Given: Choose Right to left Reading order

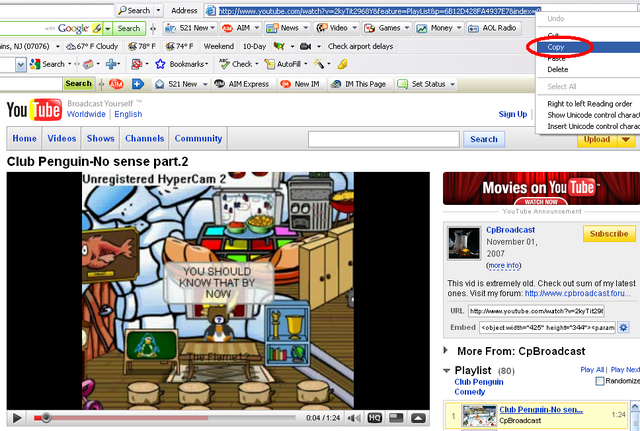Looking at the screenshot, I should click(x=589, y=104).
